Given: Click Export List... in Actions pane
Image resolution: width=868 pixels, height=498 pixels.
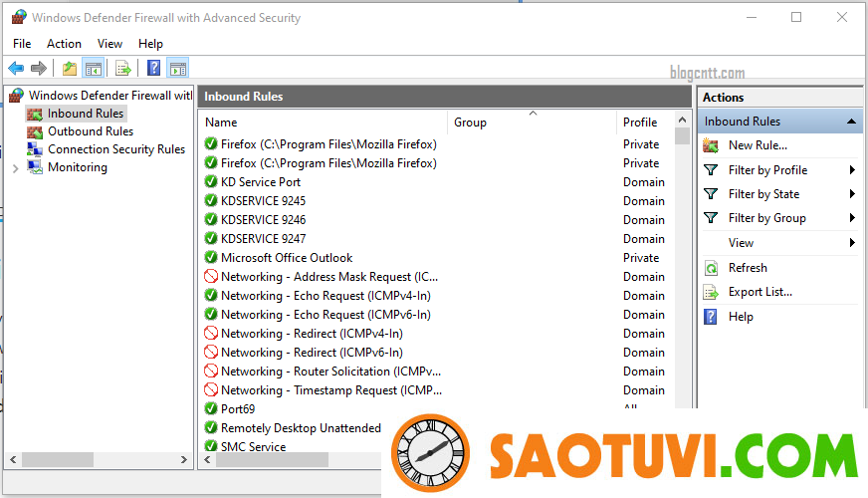Looking at the screenshot, I should (760, 292).
